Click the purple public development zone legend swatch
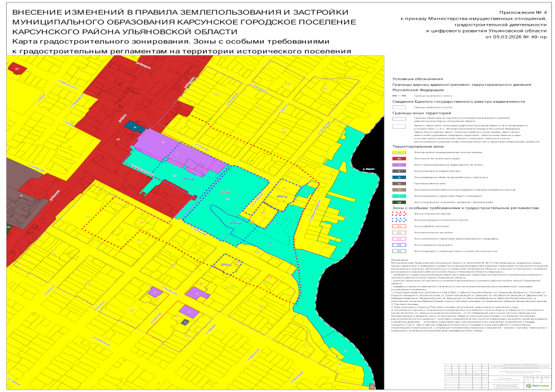The image size is (555, 392). pyautogui.click(x=399, y=164)
